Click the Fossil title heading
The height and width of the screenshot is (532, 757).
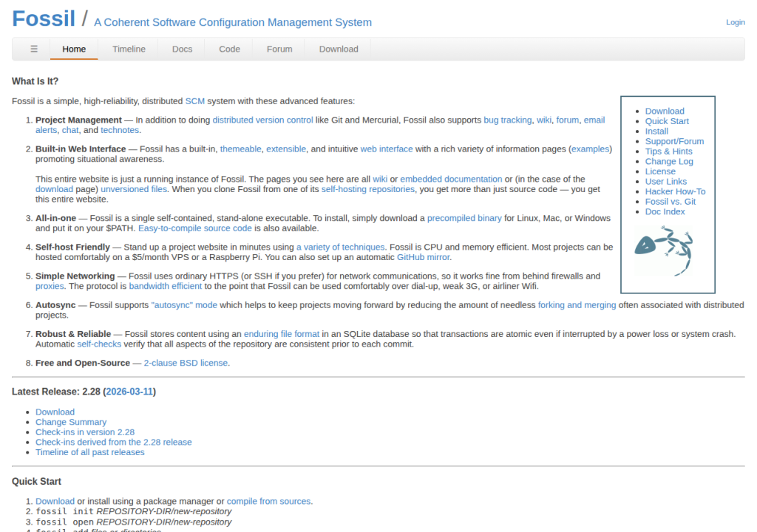tap(44, 18)
